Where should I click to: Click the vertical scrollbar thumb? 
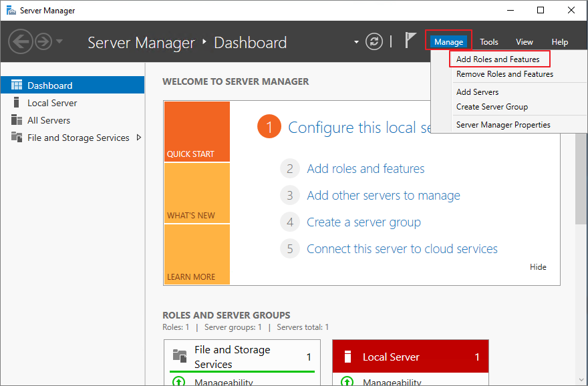[x=581, y=179]
